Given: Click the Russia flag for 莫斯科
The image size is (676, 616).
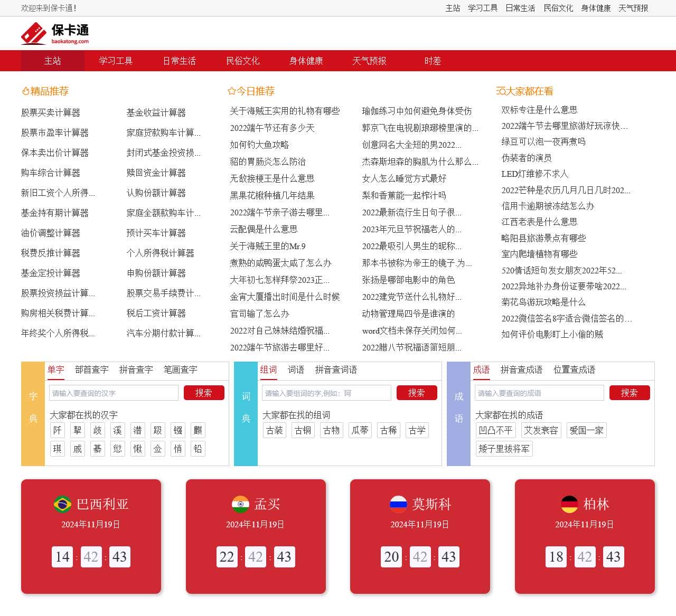Looking at the screenshot, I should [400, 504].
